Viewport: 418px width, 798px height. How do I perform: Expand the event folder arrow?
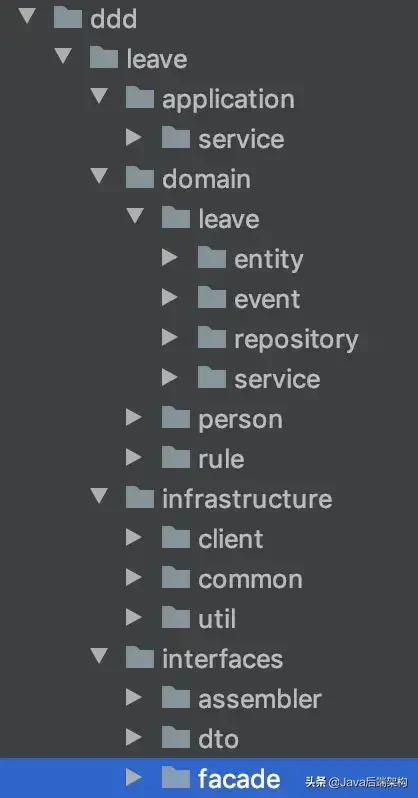(170, 298)
